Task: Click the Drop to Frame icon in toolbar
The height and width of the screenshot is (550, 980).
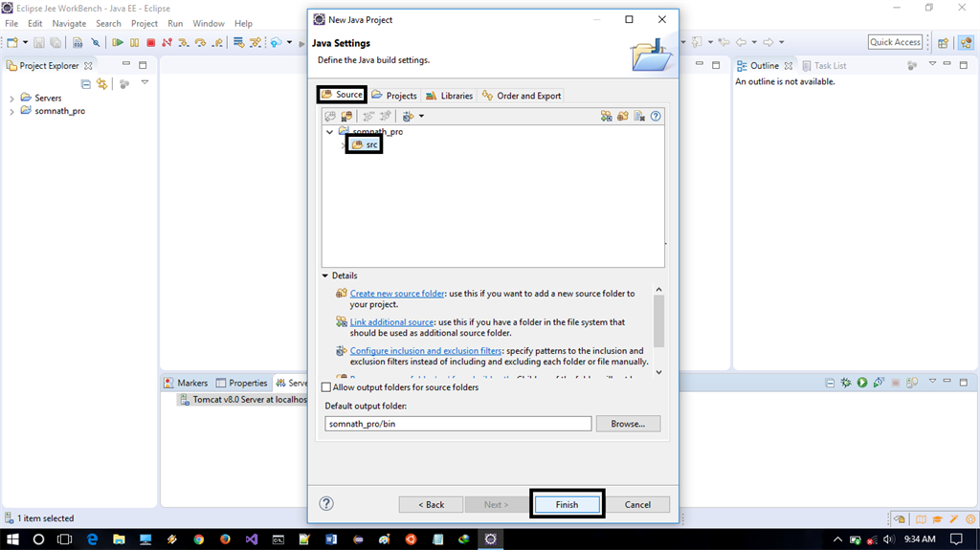Action: click(x=238, y=42)
